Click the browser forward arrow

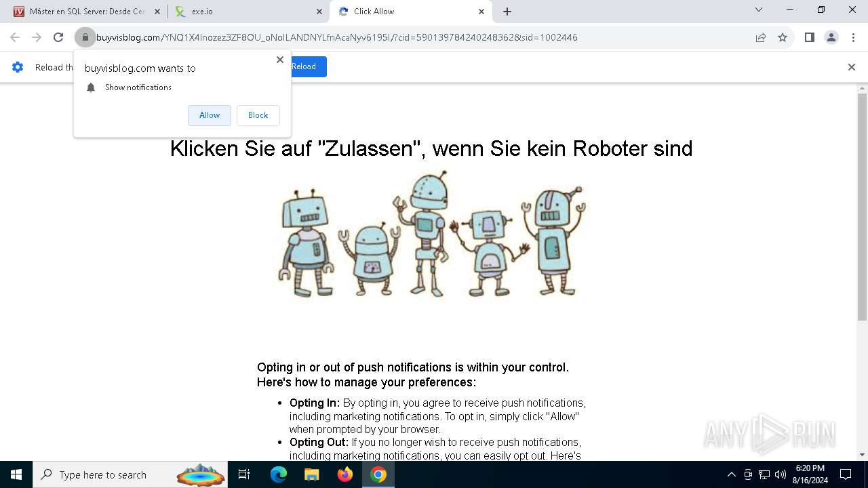[x=37, y=37]
